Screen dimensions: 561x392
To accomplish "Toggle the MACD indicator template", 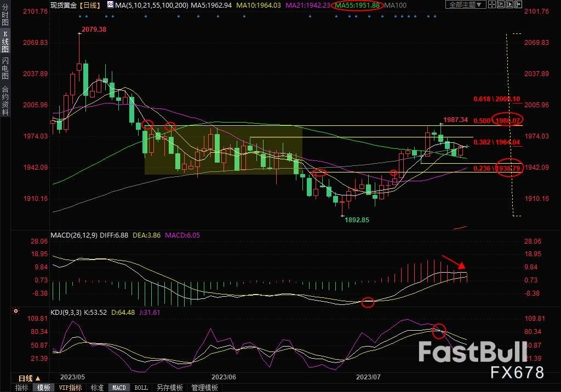I will pyautogui.click(x=119, y=388).
